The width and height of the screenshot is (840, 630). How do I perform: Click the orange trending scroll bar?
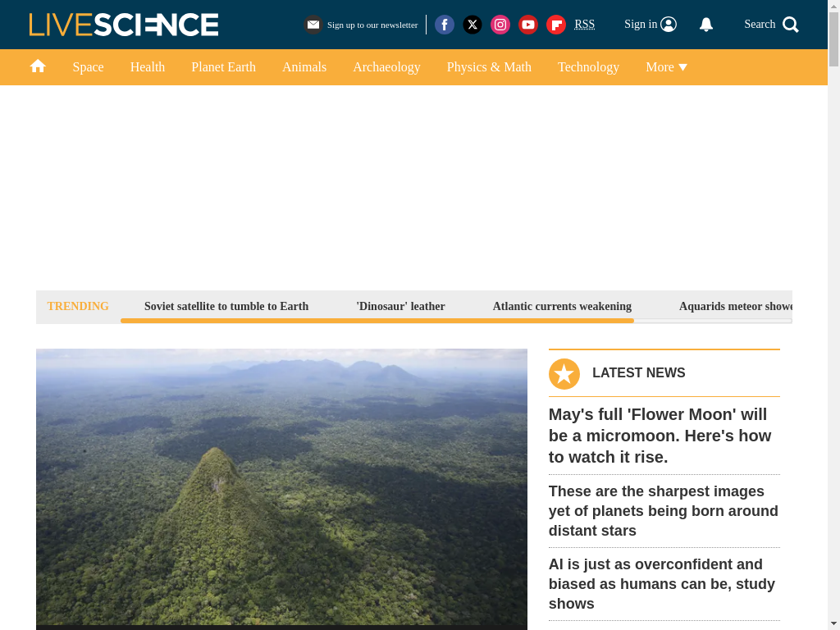pos(377,321)
